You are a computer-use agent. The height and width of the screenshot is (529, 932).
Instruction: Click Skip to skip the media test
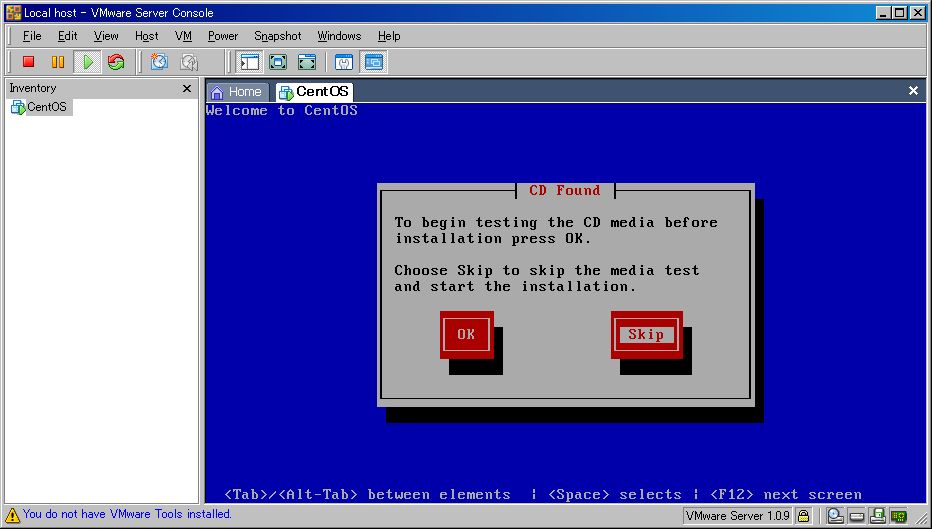(x=647, y=335)
